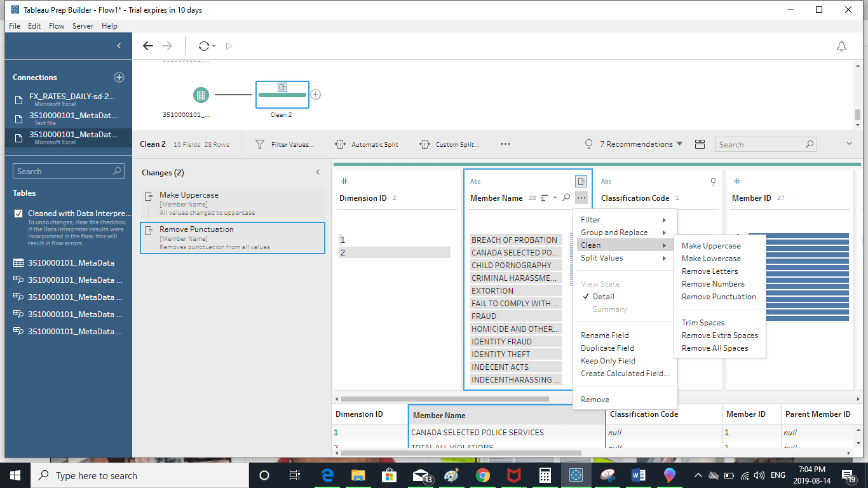Click the Custom Split option

pos(450,144)
